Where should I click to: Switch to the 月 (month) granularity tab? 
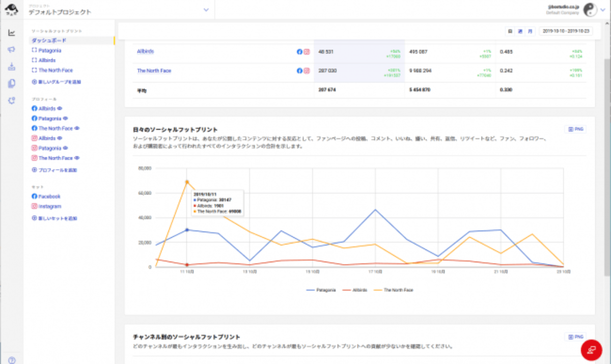coord(530,31)
